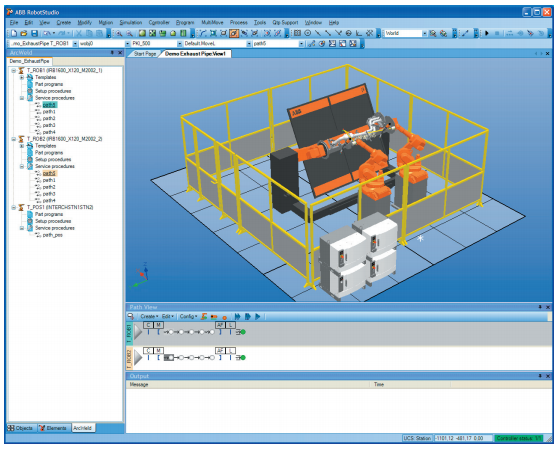Click the Time column header in Output
Image resolution: width=557 pixels, height=450 pixels.
pos(410,385)
